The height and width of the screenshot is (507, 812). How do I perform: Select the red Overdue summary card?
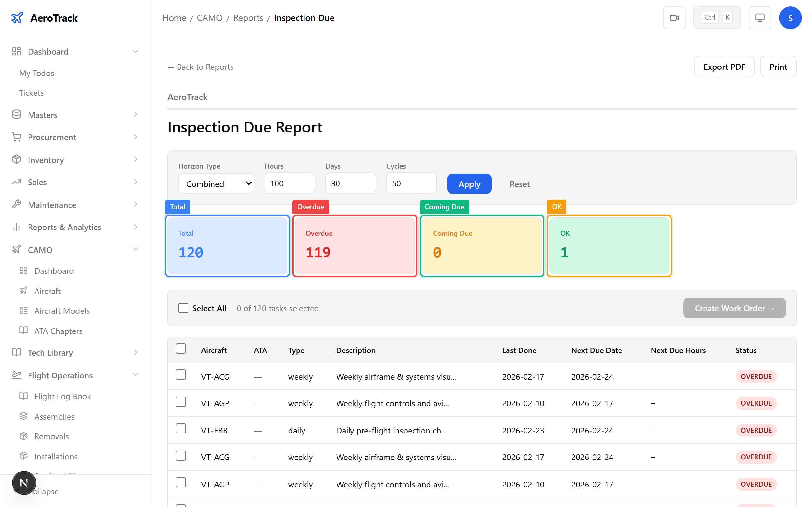click(x=354, y=246)
